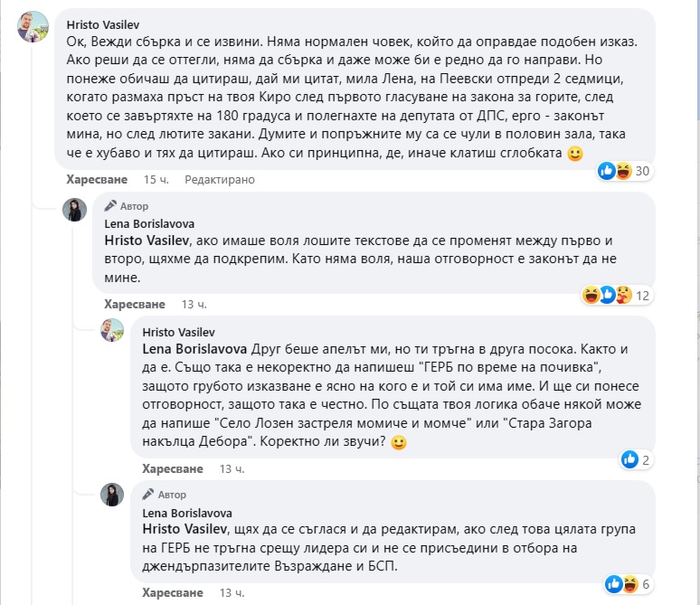Click Hristo Vasilev's avatar on top comment
The image size is (700, 605).
click(x=33, y=28)
